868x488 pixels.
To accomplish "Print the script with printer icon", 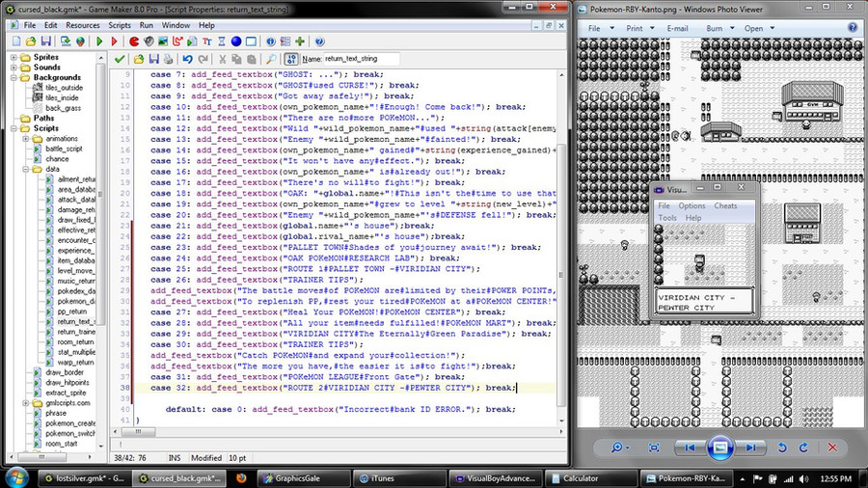I will coord(168,59).
